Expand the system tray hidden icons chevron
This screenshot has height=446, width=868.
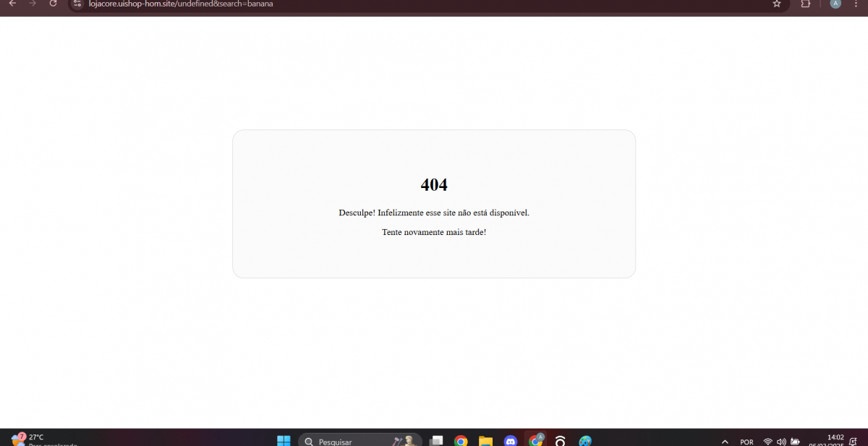click(725, 442)
